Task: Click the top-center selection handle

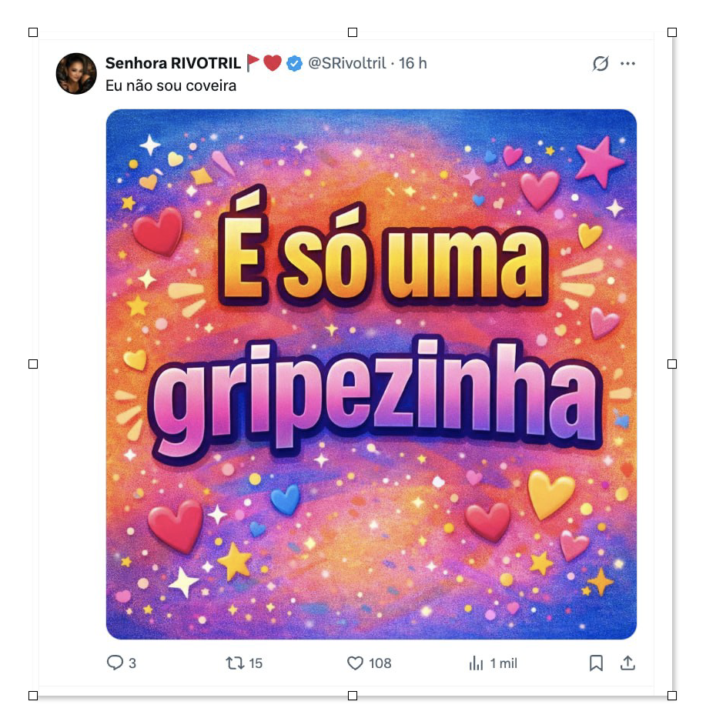Action: (353, 32)
